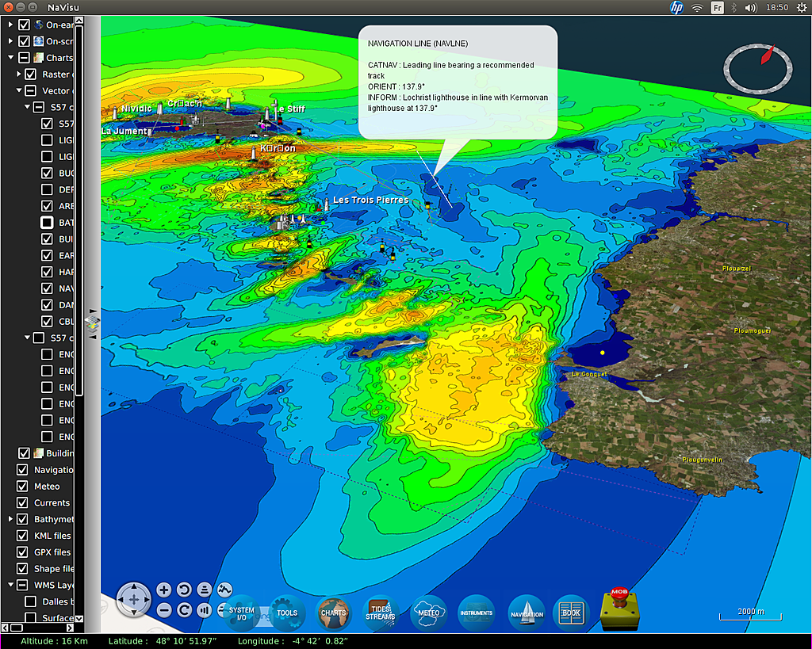Click the pan navigation control pad
This screenshot has width=812, height=649.
tap(133, 600)
